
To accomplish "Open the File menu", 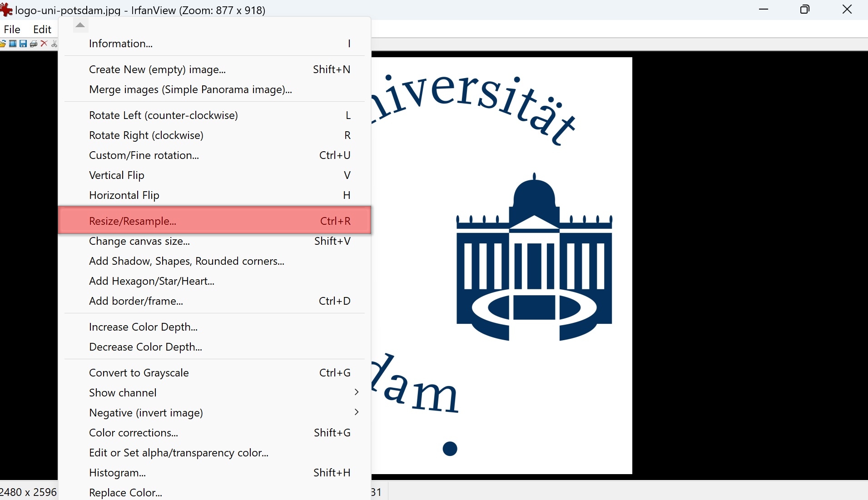I will click(x=12, y=30).
